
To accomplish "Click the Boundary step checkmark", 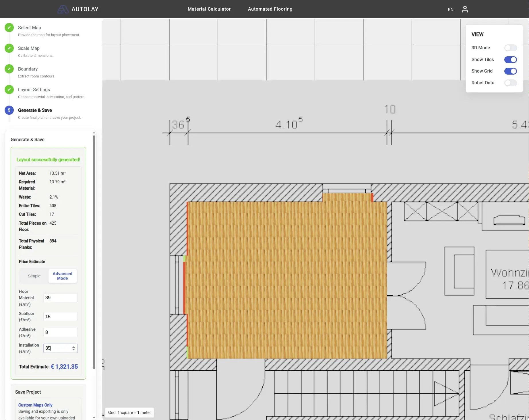I will point(9,69).
